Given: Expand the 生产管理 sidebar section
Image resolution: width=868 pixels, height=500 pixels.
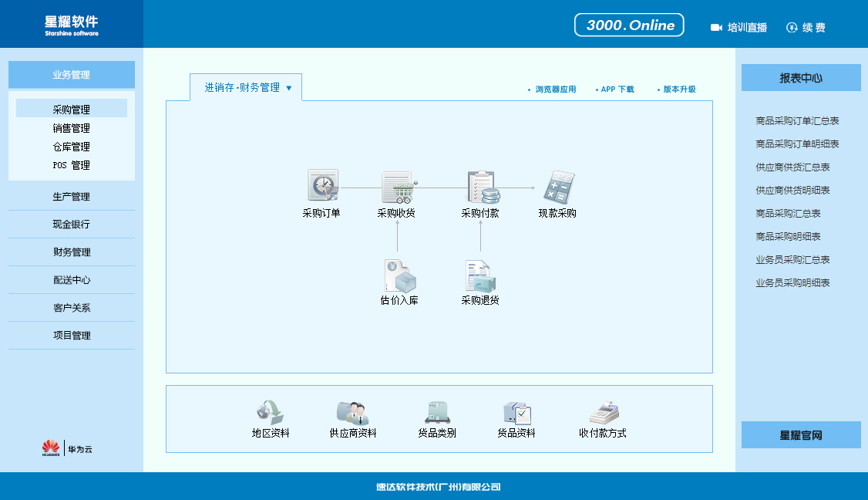Looking at the screenshot, I should pos(72,197).
